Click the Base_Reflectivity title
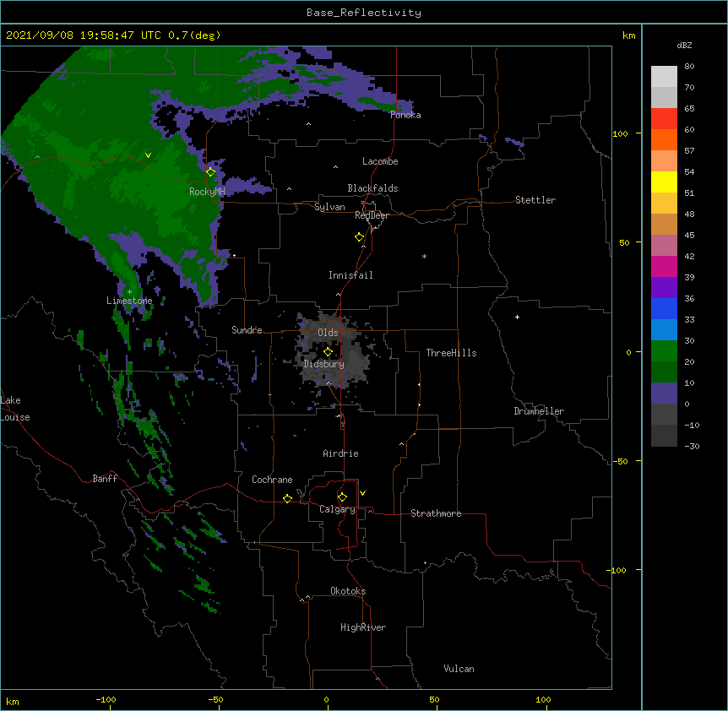This screenshot has height=711, width=728. [x=364, y=13]
